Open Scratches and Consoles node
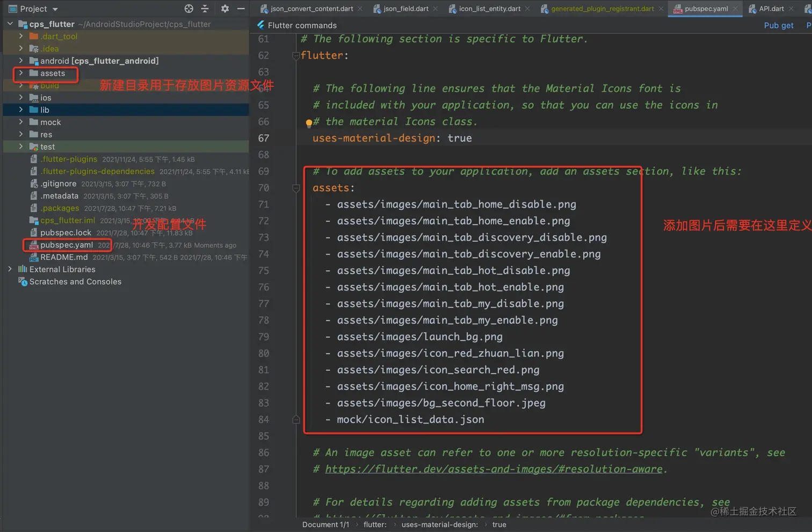This screenshot has height=532, width=812. pyautogui.click(x=75, y=282)
